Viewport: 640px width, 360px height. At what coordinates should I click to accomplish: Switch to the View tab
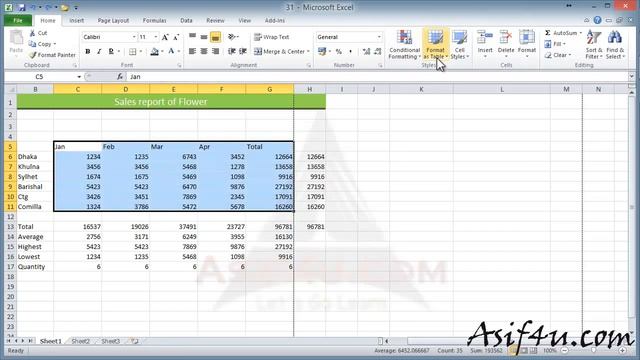coord(244,20)
